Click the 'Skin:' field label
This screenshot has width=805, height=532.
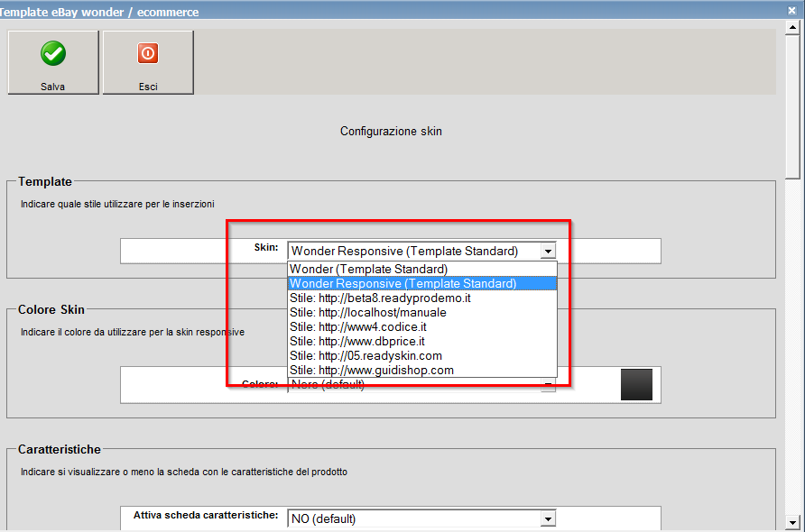point(266,247)
